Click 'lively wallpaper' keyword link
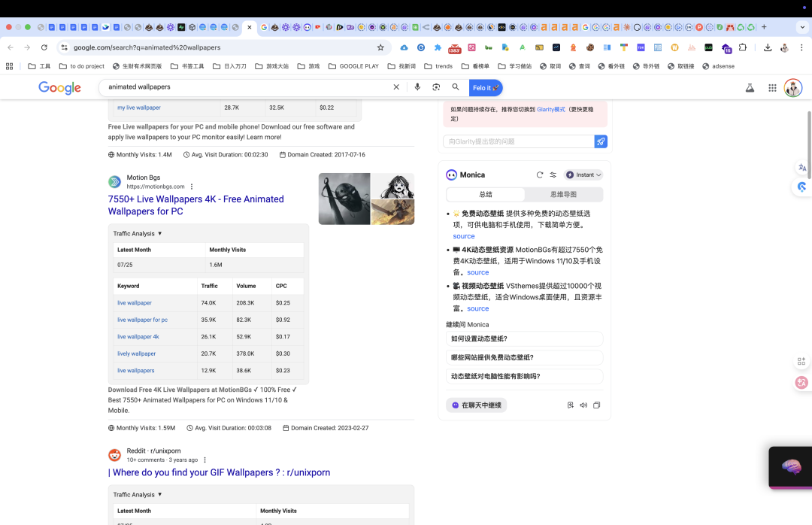The height and width of the screenshot is (525, 812). click(x=136, y=354)
